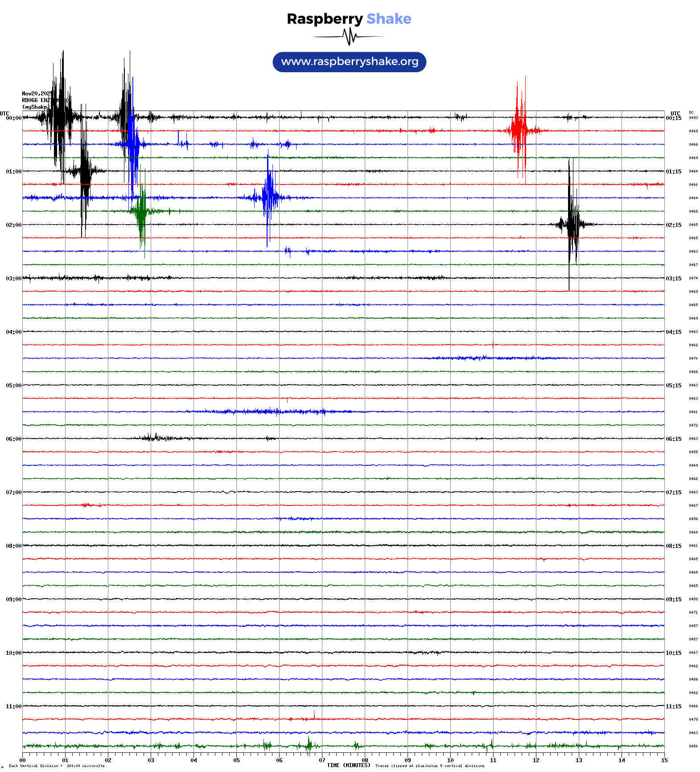Image resolution: width=700 pixels, height=772 pixels.
Task: Click the DC column header
Action: tap(691, 113)
